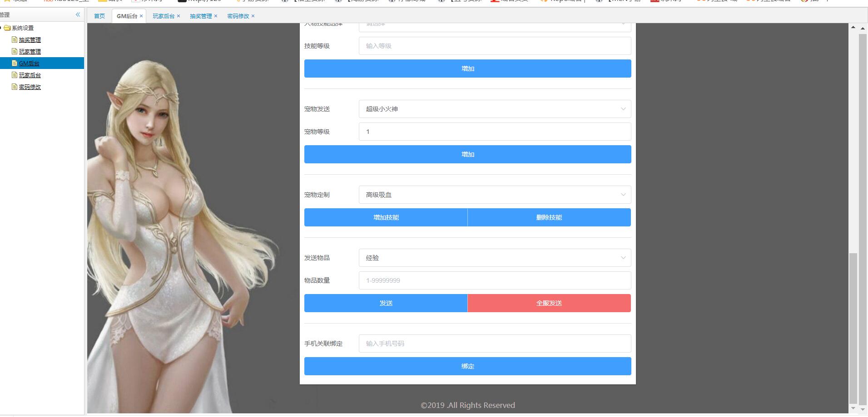Switch to the 首页 tab
The height and width of the screenshot is (417, 868).
point(99,16)
